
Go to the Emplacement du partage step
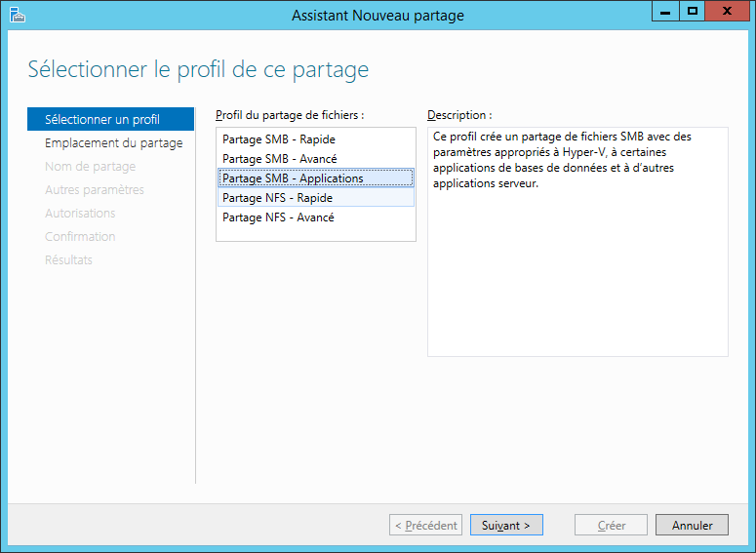(113, 143)
